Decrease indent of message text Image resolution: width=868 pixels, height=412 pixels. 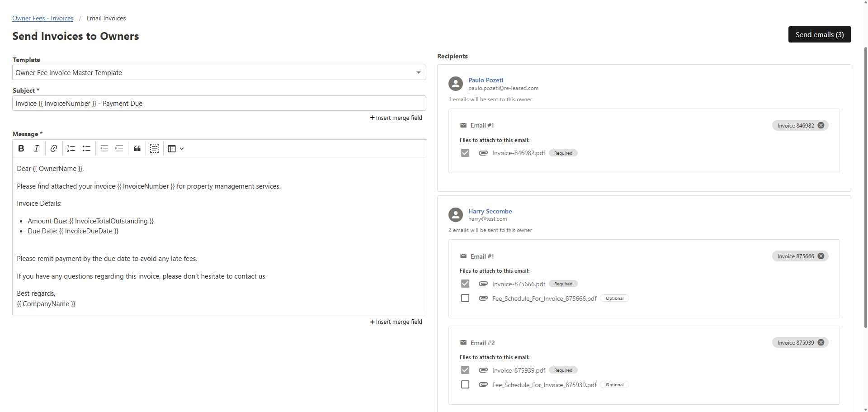pyautogui.click(x=104, y=148)
